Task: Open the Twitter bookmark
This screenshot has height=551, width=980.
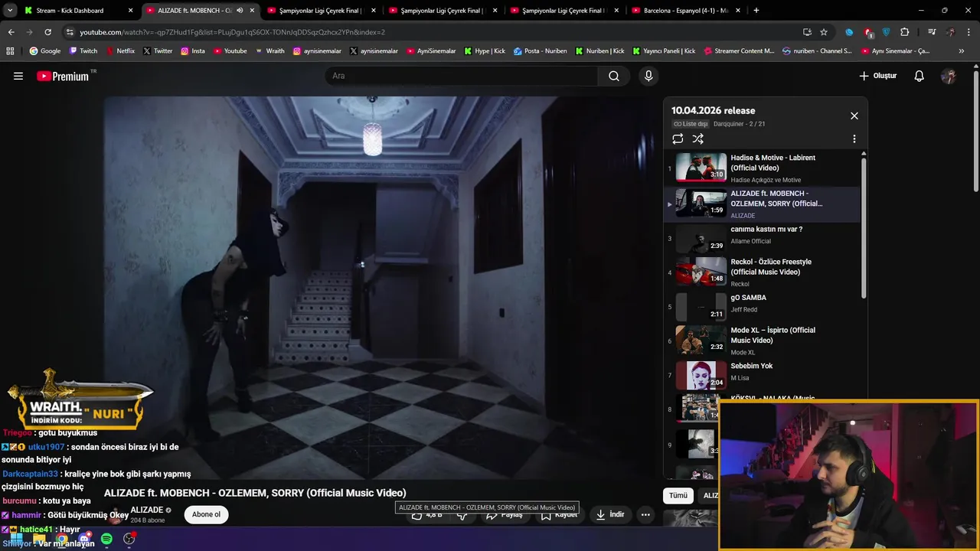Action: (158, 51)
